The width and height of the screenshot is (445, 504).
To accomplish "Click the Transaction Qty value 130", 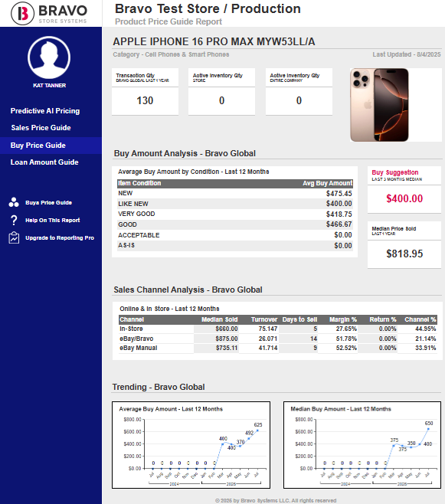I will [145, 100].
